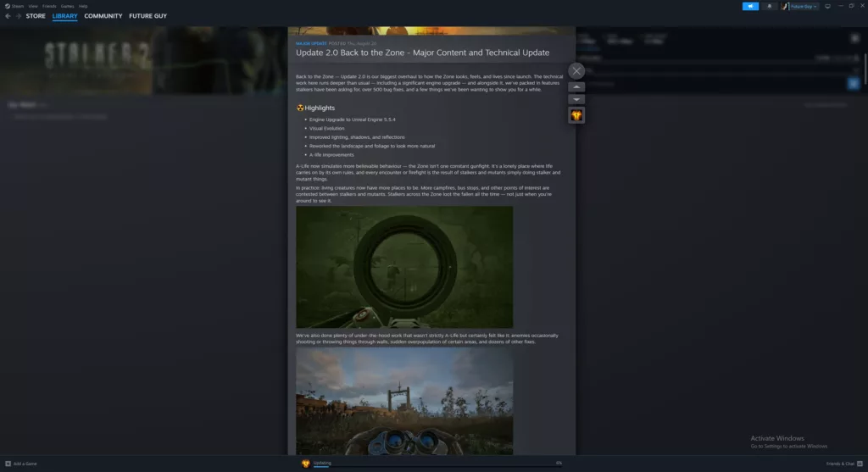Open the FUTURE GUY profile tab
868x472 pixels.
pyautogui.click(x=147, y=16)
